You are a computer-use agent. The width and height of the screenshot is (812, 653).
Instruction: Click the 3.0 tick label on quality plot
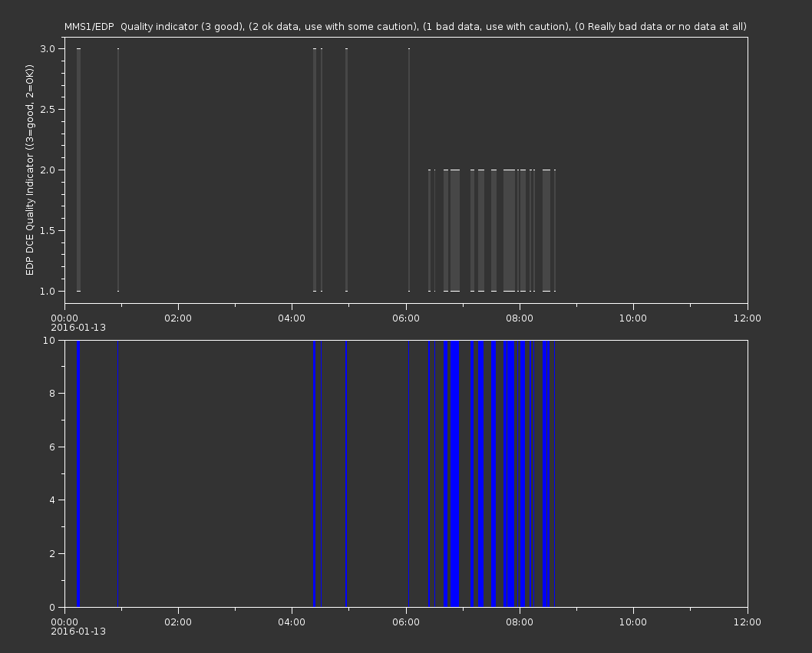(x=48, y=48)
